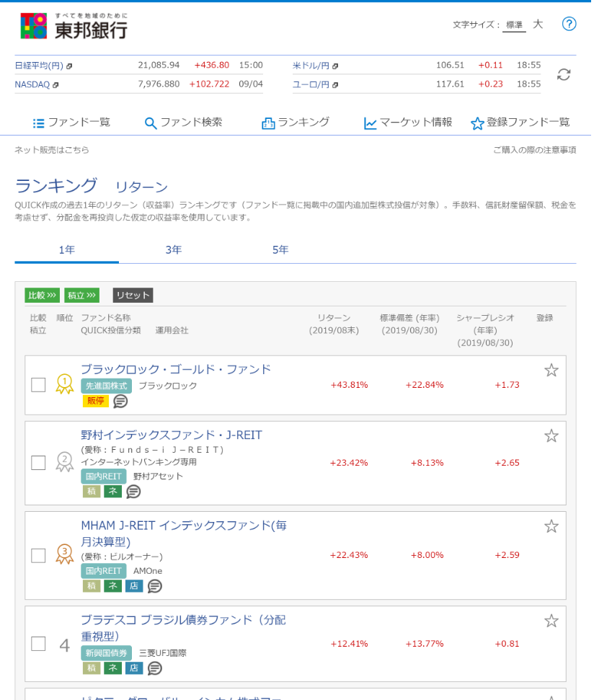Register 野村インデックスファンド・J-REIT with star icon

point(551,435)
